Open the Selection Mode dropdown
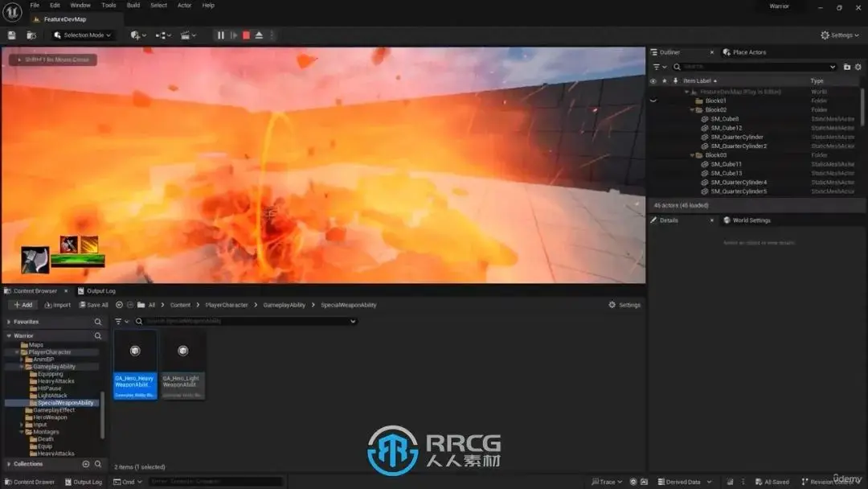Image resolution: width=868 pixels, height=489 pixels. (x=83, y=35)
